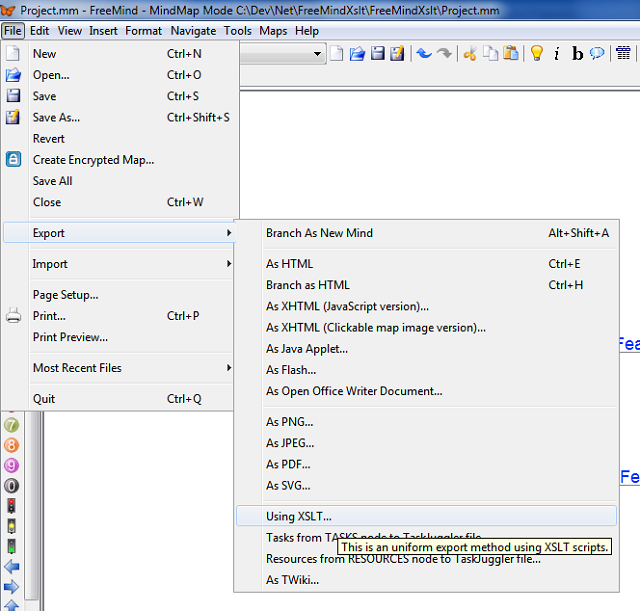Add the red traffic light icon
The image size is (640, 611).
pyautogui.click(x=11, y=506)
